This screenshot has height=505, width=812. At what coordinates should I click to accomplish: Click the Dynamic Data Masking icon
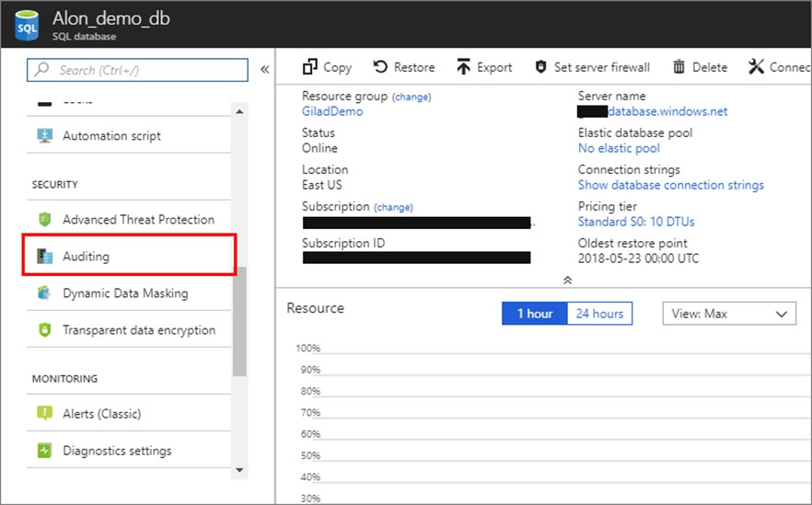(x=44, y=293)
